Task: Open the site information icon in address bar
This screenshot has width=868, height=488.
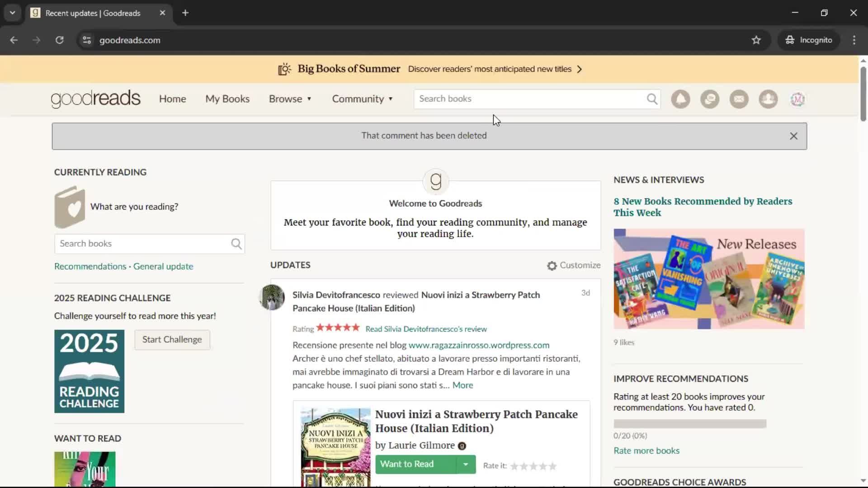Action: click(87, 40)
